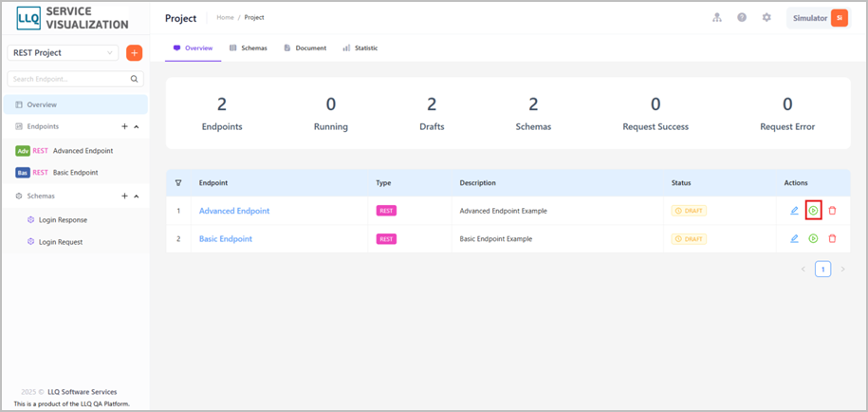Open the Basic Endpoint link in table

226,238
